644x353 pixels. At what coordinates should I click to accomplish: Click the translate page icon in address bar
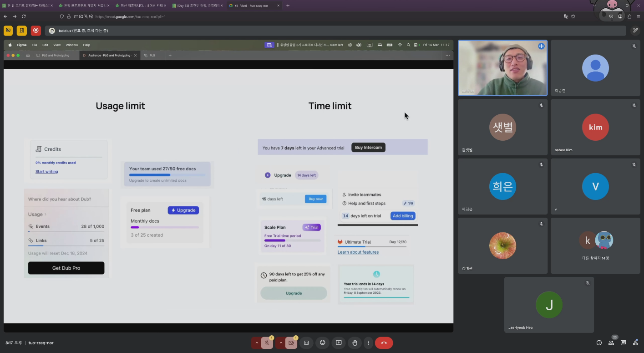click(x=566, y=16)
